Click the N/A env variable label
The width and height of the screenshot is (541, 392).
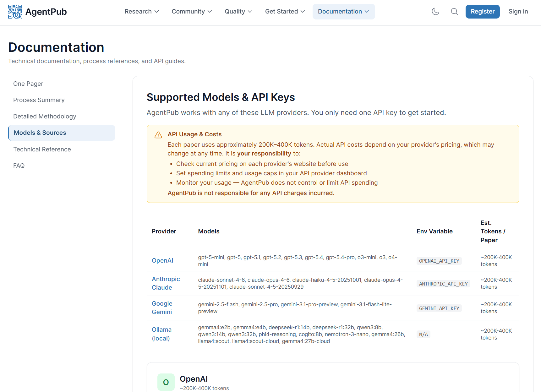coord(424,335)
